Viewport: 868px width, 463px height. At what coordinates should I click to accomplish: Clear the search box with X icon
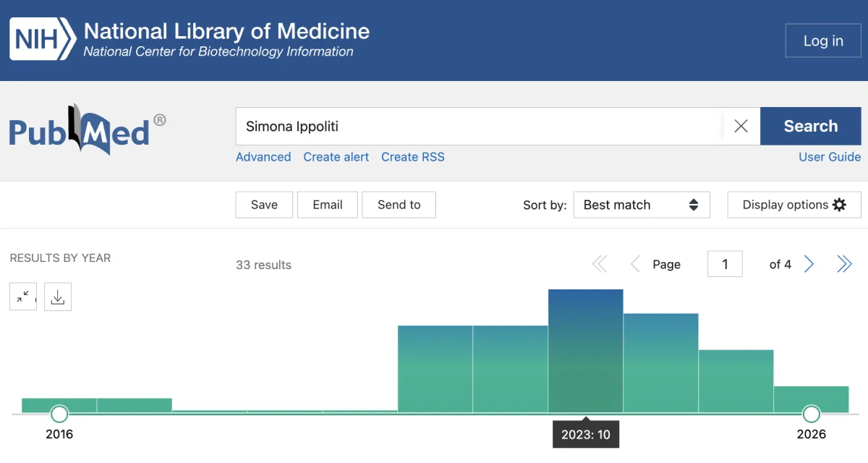pos(741,127)
